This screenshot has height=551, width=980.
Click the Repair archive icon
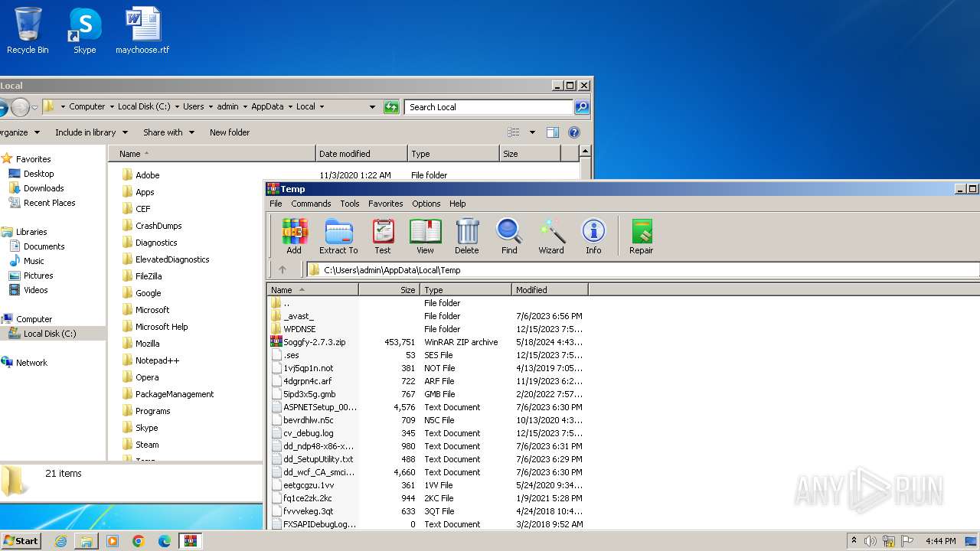[x=642, y=236]
